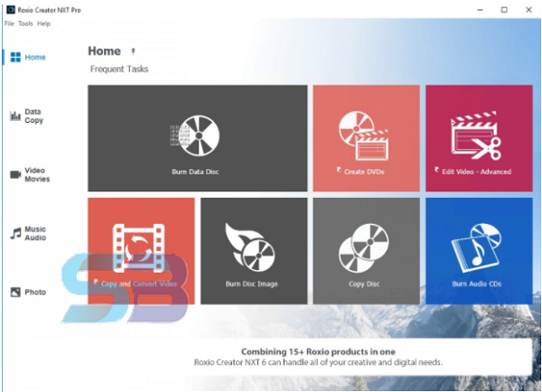Screen dimensions: 542x392
Task: Click the music note icon in sidebar
Action: (15, 233)
